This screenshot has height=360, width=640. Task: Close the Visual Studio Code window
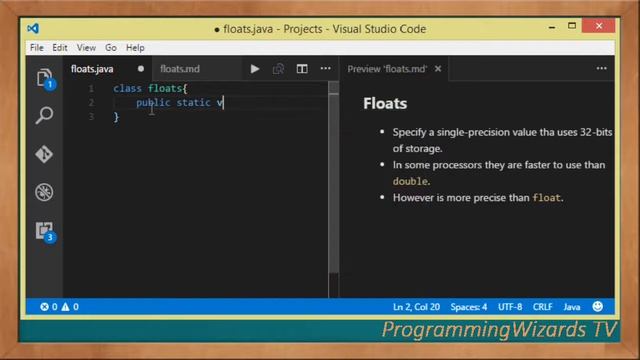599,26
